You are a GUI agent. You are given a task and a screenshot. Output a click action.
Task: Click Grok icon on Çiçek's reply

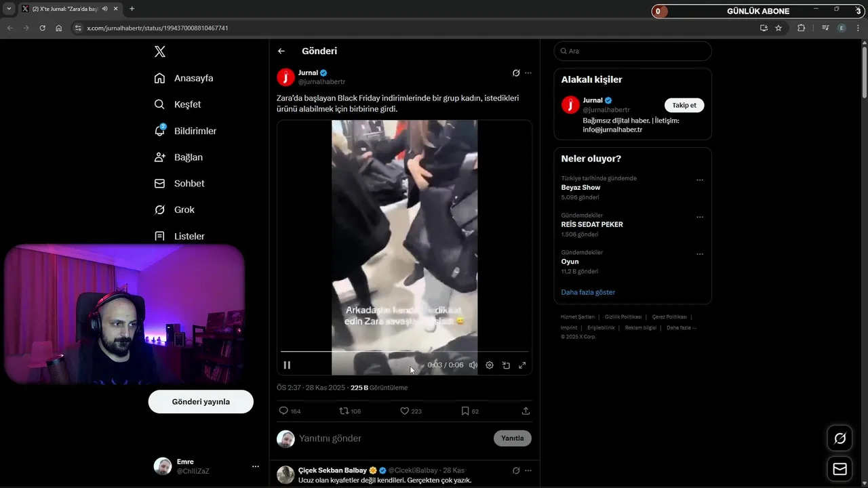click(516, 470)
